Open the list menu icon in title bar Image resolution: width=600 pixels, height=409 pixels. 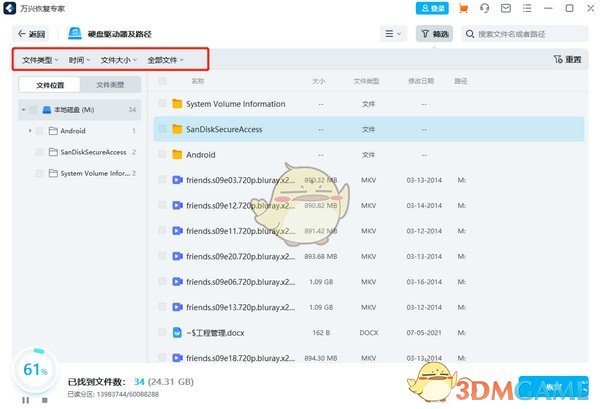527,8
